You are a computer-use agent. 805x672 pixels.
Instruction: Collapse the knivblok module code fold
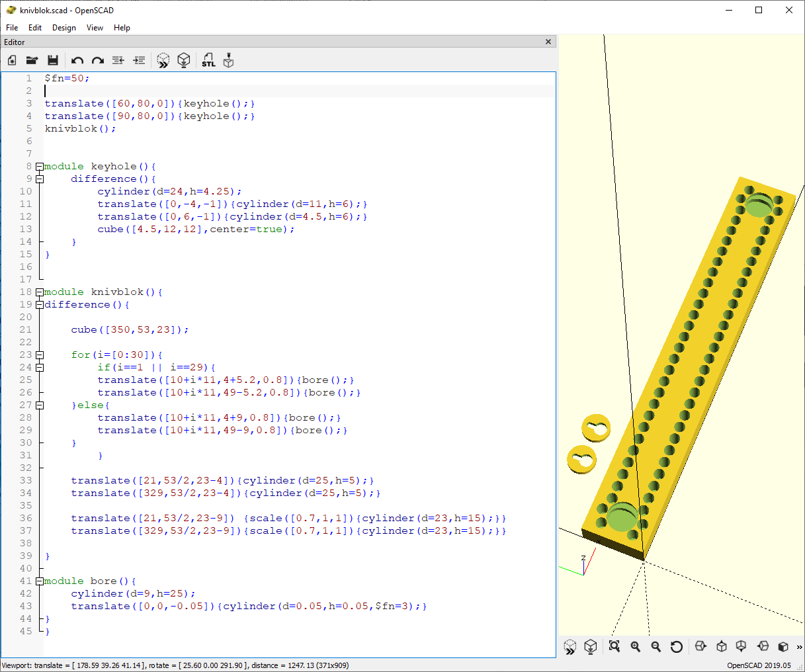[40, 292]
